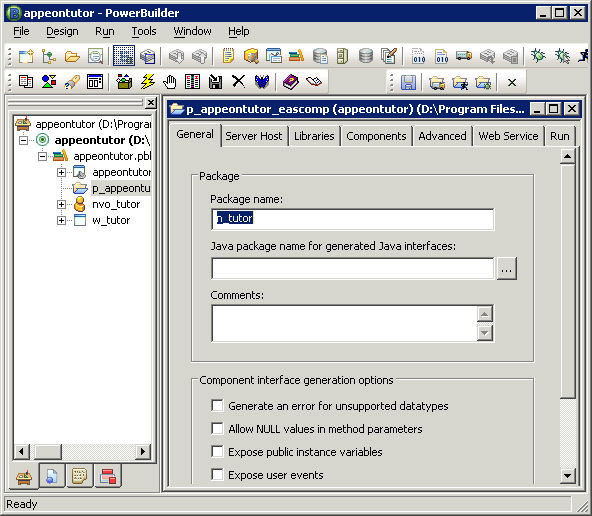The height and width of the screenshot is (516, 592).
Task: Open the purple help book icon
Action: tap(290, 82)
